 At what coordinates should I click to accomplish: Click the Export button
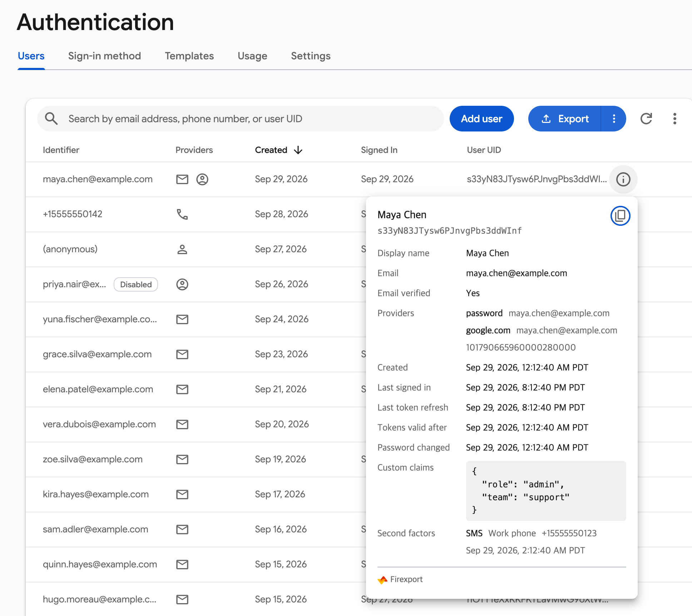tap(565, 119)
